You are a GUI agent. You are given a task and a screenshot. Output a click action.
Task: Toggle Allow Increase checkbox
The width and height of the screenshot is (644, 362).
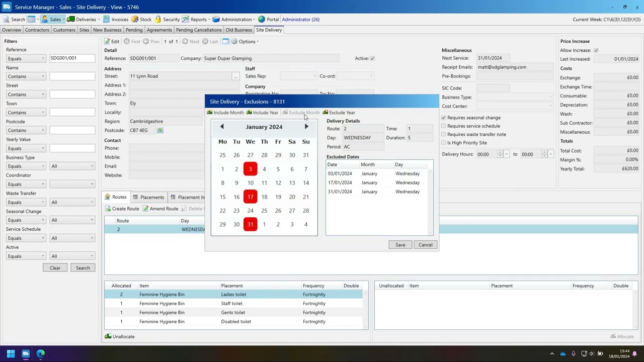596,50
